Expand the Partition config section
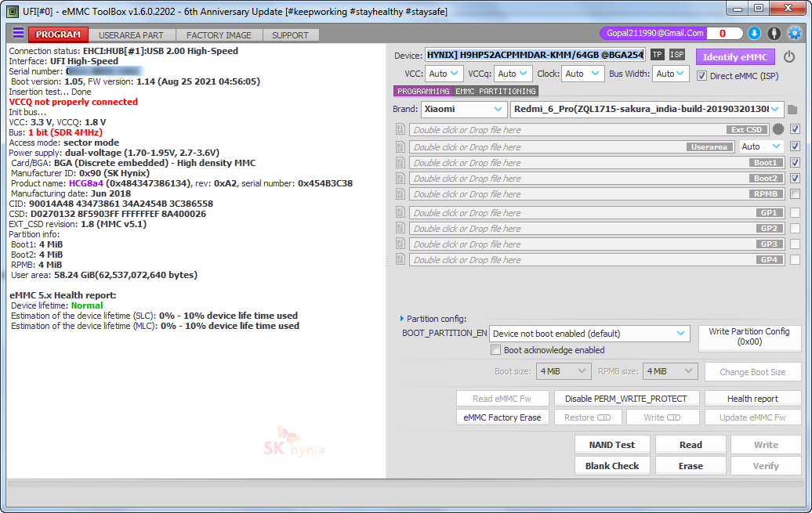Image resolution: width=812 pixels, height=513 pixels. click(402, 318)
